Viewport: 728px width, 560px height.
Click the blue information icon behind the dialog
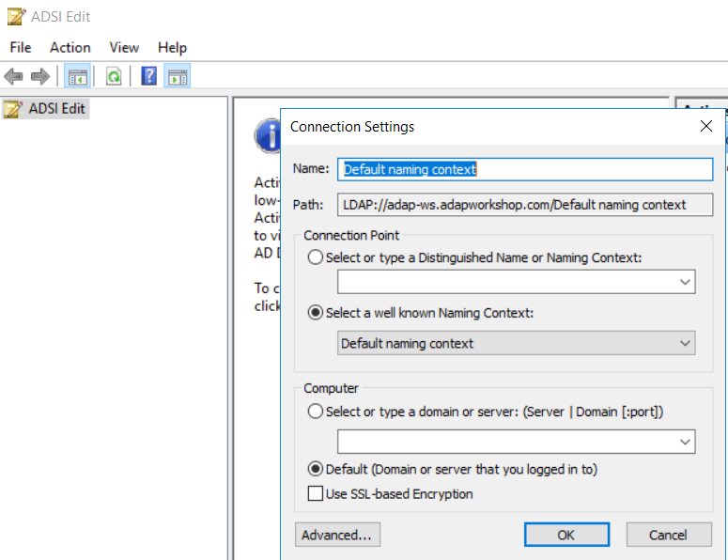point(268,135)
